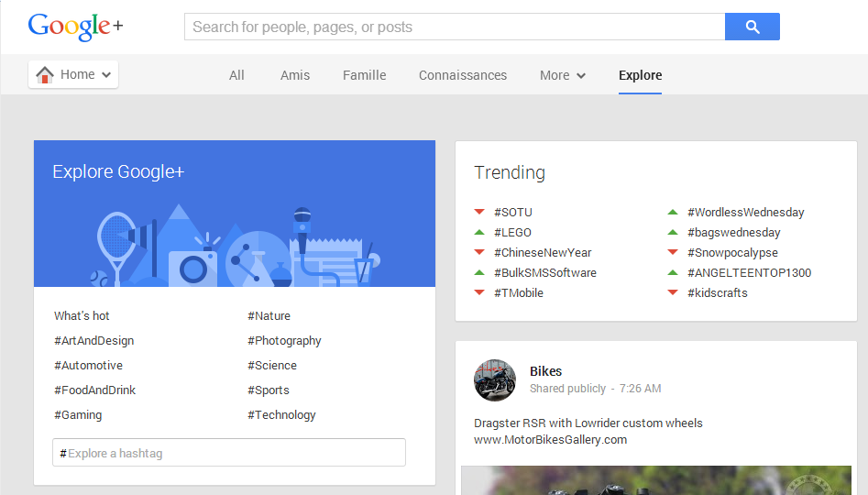The image size is (868, 495).
Task: Open the www.MotorBikesGallery.com link
Action: (x=550, y=440)
